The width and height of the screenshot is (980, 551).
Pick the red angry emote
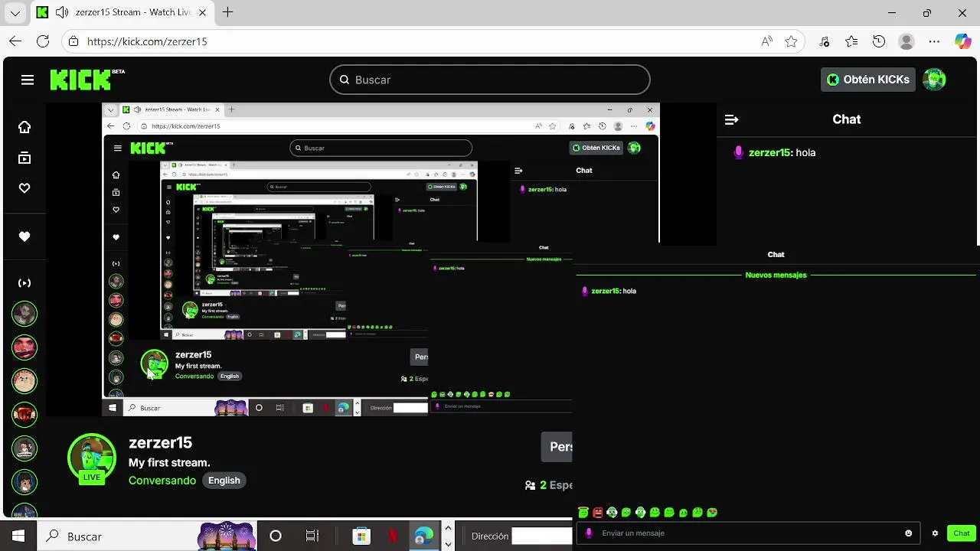598,513
